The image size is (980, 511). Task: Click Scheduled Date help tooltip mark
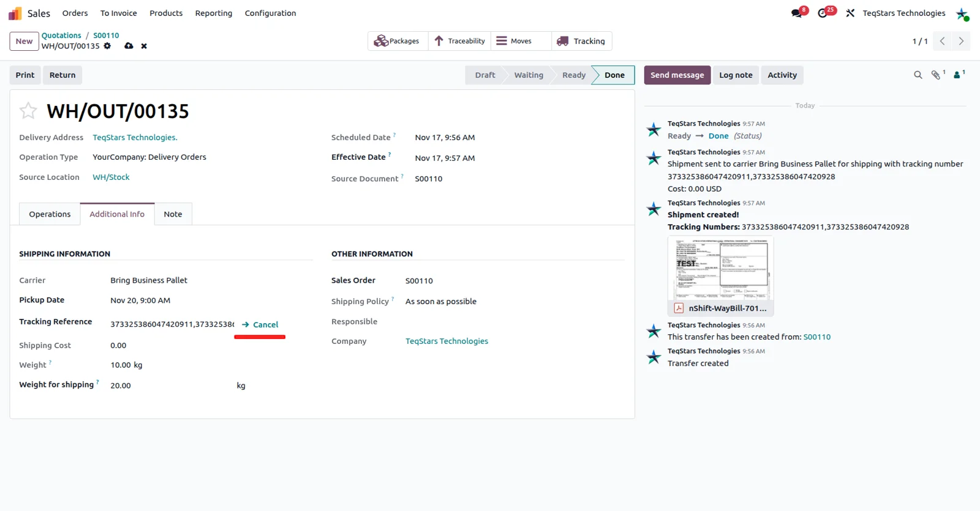[x=394, y=135]
